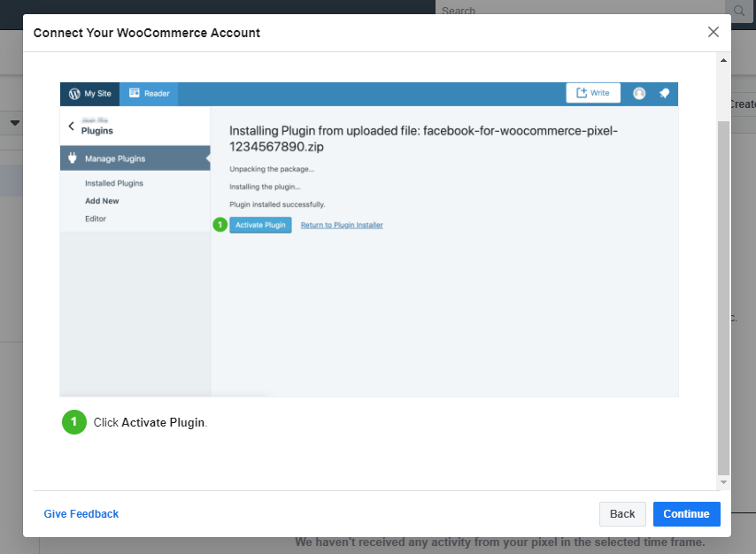756x554 pixels.
Task: Go back with the Back button
Action: coord(622,514)
